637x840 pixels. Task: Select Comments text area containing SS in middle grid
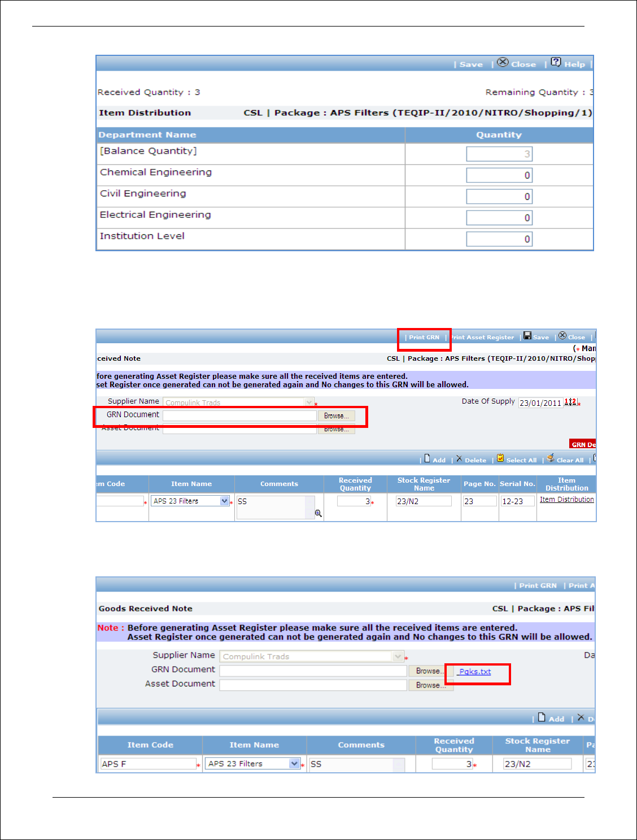tap(276, 508)
